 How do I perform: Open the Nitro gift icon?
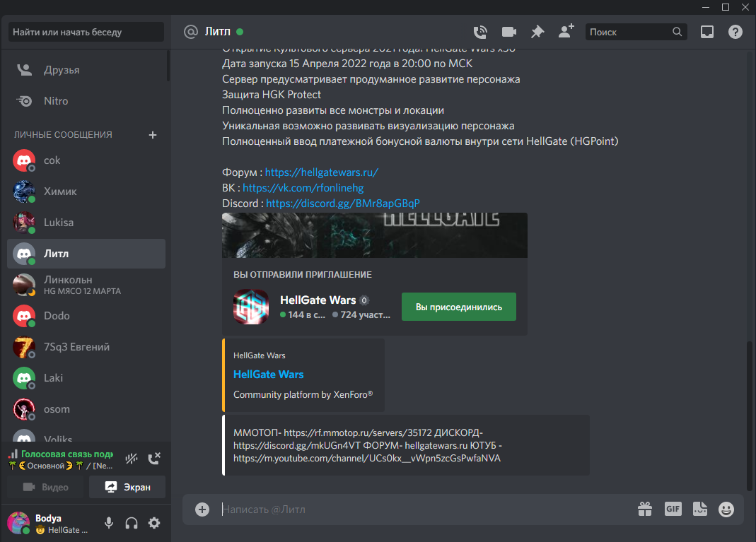coord(645,509)
